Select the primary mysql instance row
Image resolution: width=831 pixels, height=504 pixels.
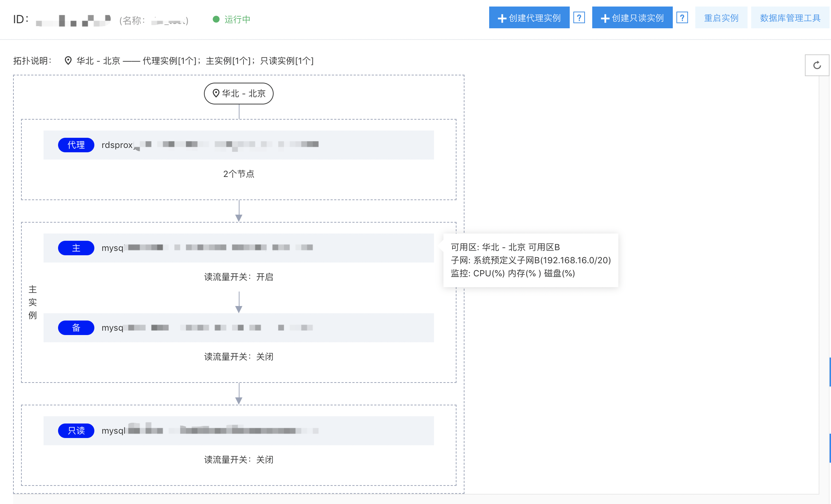coord(239,248)
